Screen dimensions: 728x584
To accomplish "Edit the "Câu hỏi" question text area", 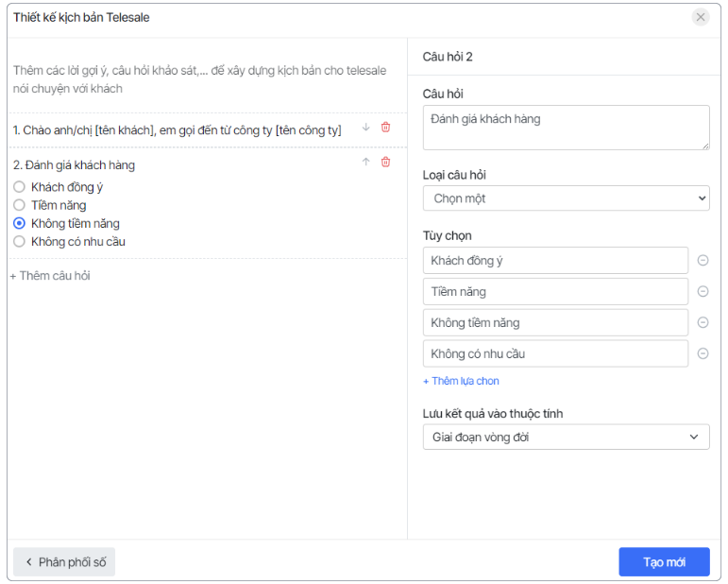I will [x=566, y=128].
